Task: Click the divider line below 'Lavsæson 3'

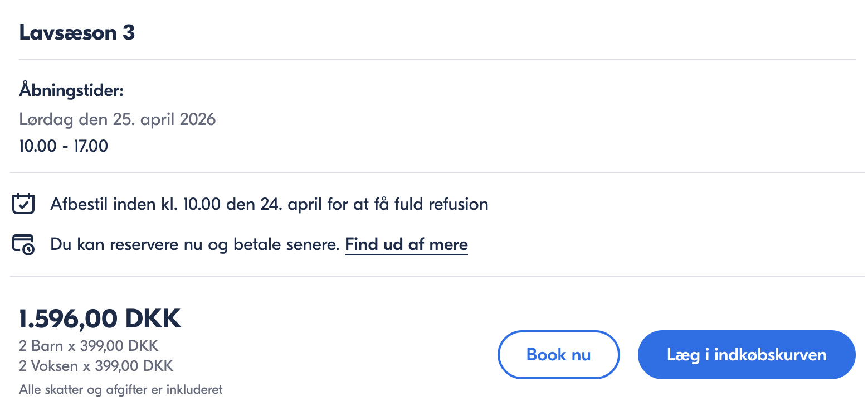Action: [437, 59]
